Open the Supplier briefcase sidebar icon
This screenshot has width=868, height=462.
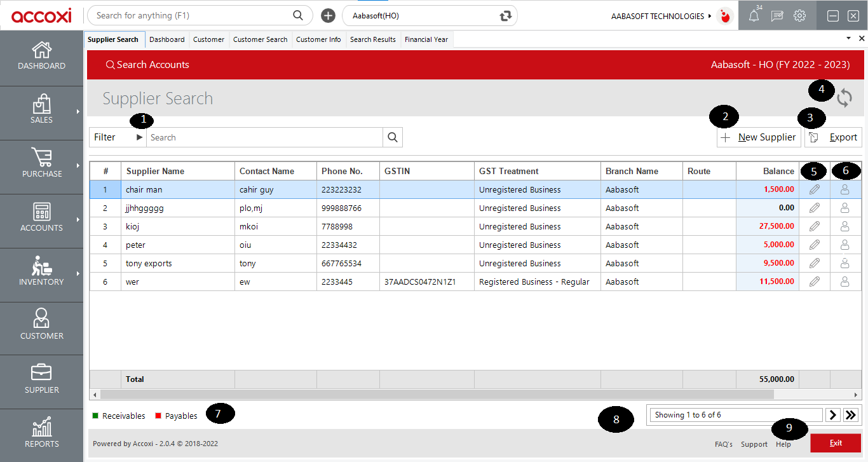[41, 372]
